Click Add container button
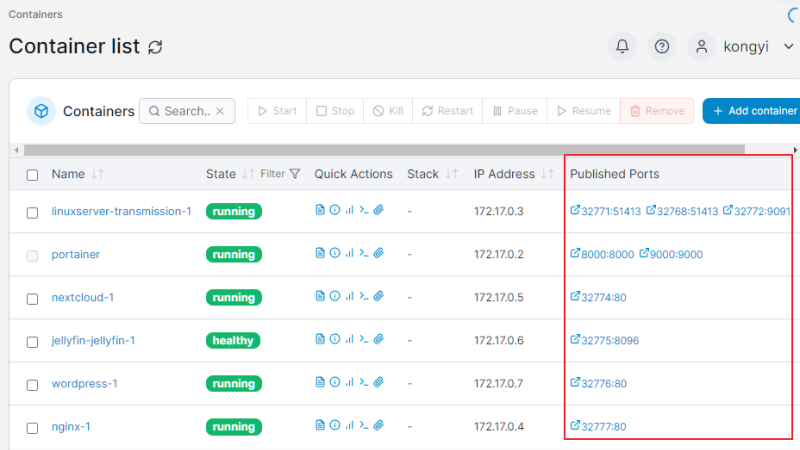The height and width of the screenshot is (450, 800). 752,111
